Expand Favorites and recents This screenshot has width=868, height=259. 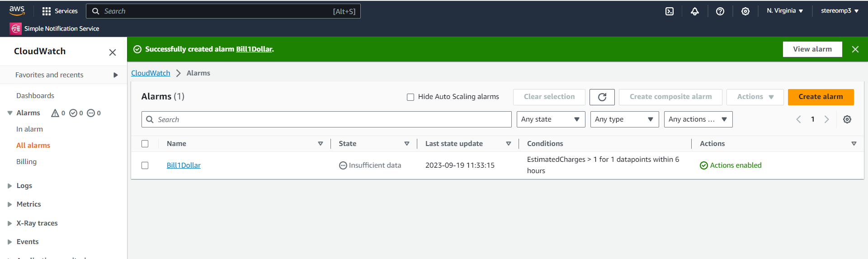pos(116,75)
